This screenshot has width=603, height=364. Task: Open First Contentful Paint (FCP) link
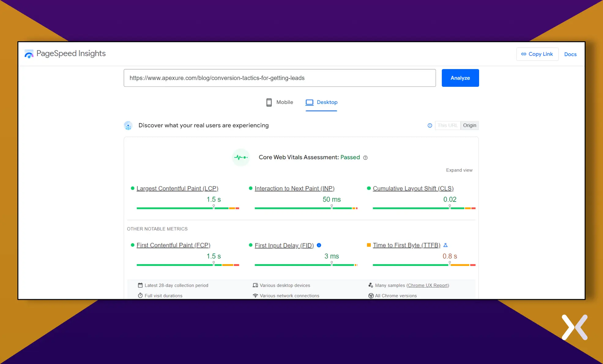pyautogui.click(x=173, y=245)
